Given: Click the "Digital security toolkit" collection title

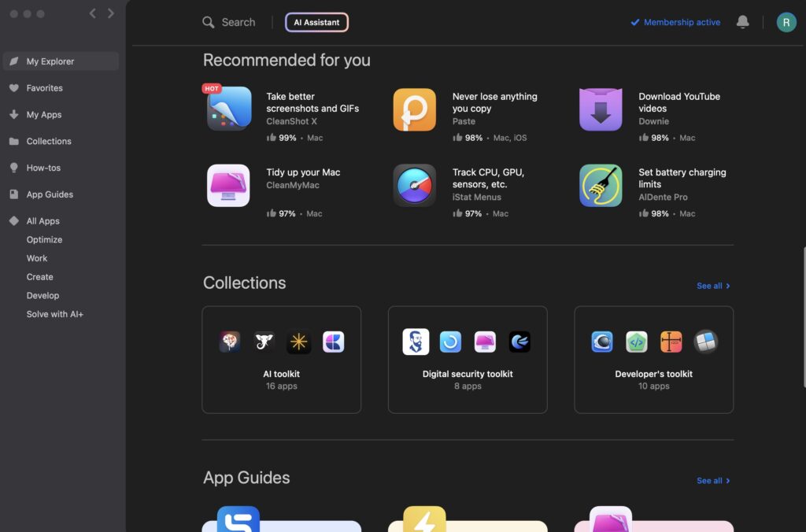Looking at the screenshot, I should tap(468, 374).
